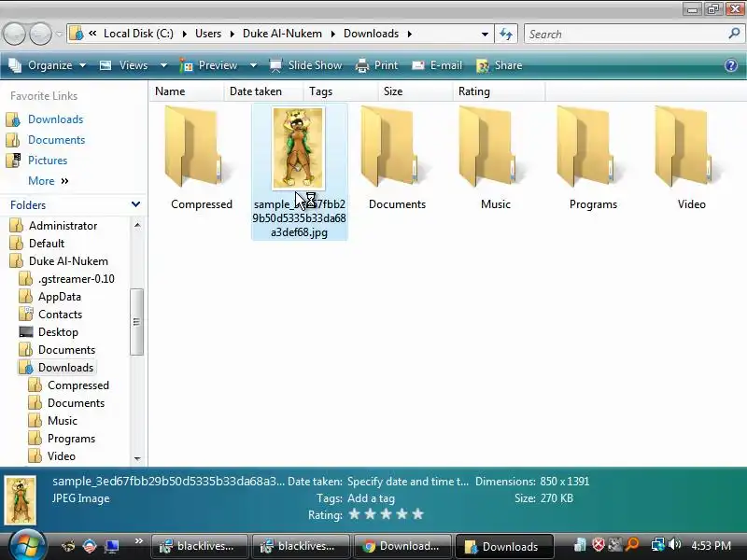Sort by Size column header
This screenshot has height=560, width=747.
click(x=416, y=91)
